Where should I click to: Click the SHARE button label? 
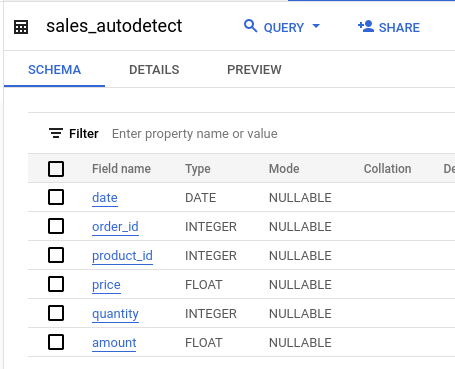point(399,28)
